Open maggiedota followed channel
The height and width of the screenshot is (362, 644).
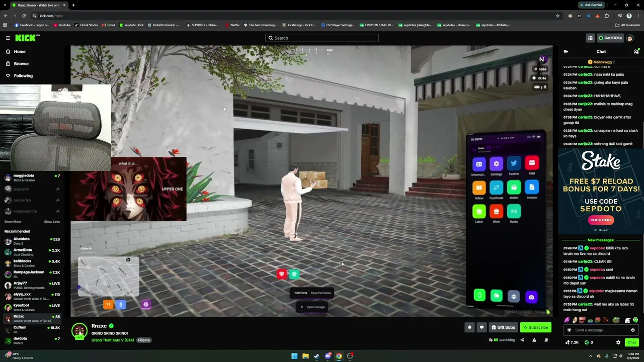click(x=32, y=177)
